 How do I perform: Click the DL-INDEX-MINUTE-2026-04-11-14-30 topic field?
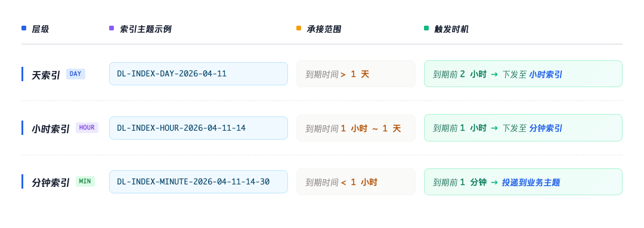[x=199, y=181]
